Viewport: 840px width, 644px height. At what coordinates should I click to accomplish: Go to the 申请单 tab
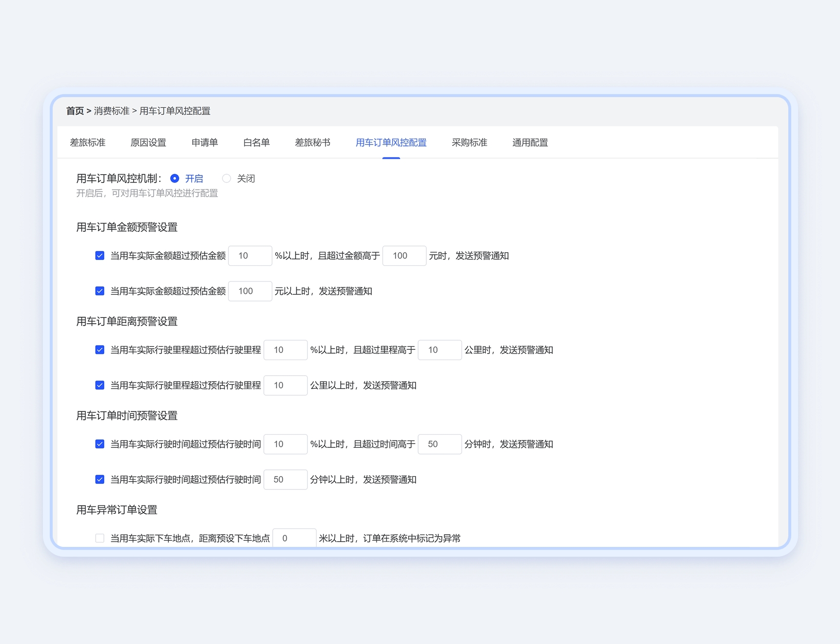click(x=204, y=142)
